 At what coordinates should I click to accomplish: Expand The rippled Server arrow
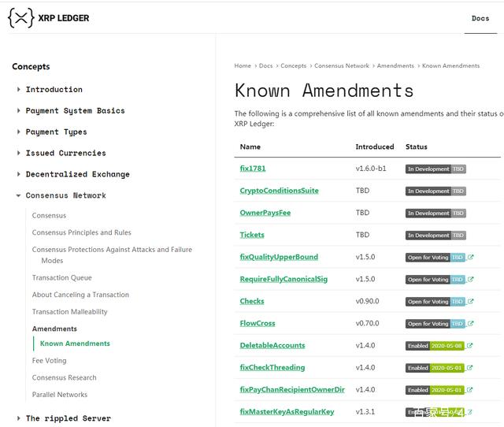point(18,418)
